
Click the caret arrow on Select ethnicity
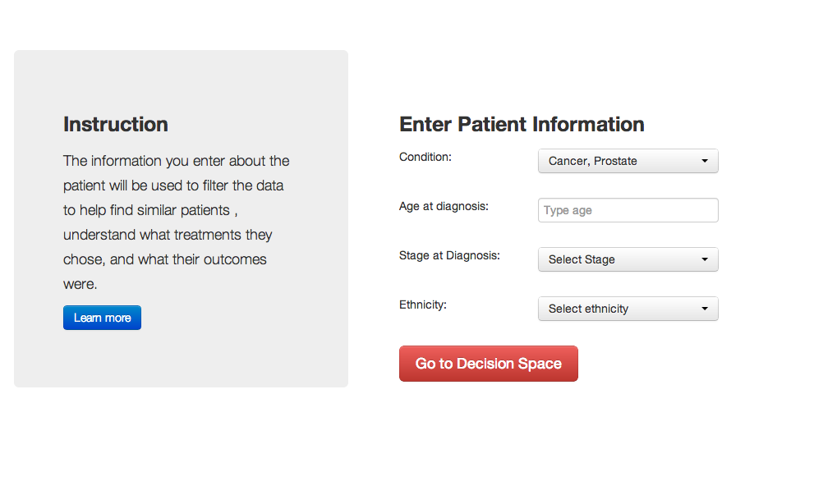pos(705,309)
